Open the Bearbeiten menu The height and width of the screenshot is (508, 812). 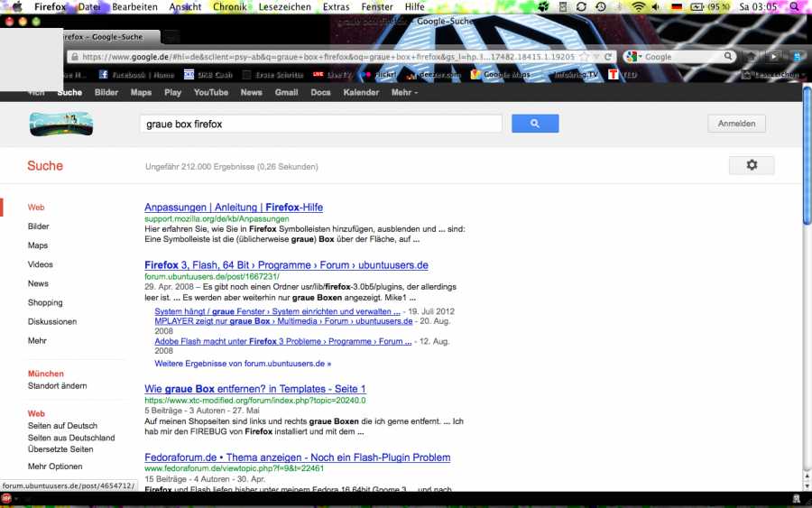tap(134, 6)
